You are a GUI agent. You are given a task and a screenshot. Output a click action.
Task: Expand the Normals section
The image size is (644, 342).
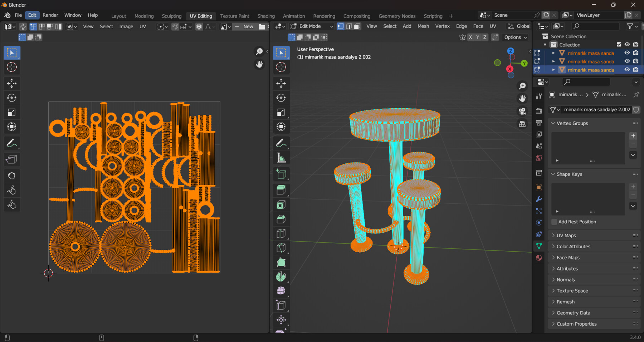pyautogui.click(x=565, y=279)
